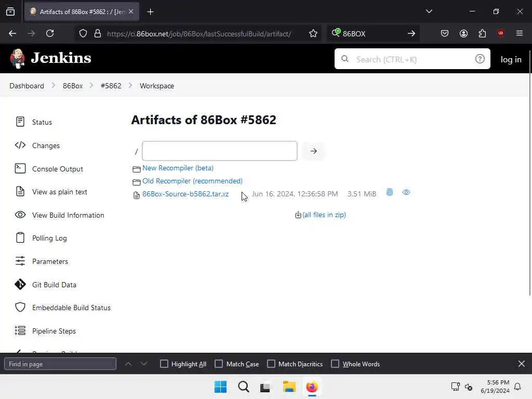This screenshot has height=399, width=532.
Task: Download all files in zip
Action: (324, 215)
